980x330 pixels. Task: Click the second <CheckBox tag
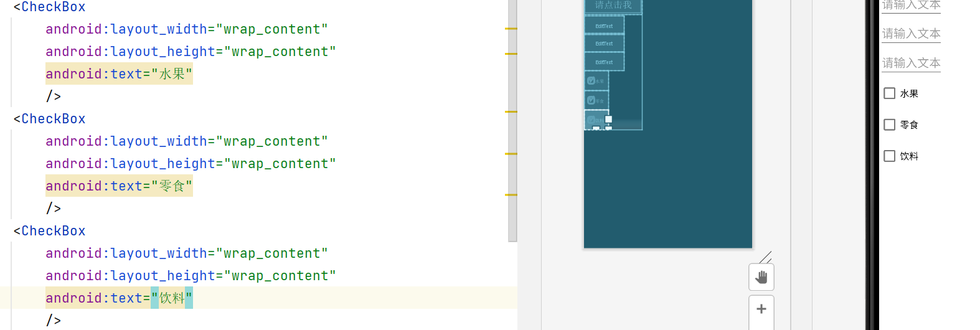pos(49,119)
